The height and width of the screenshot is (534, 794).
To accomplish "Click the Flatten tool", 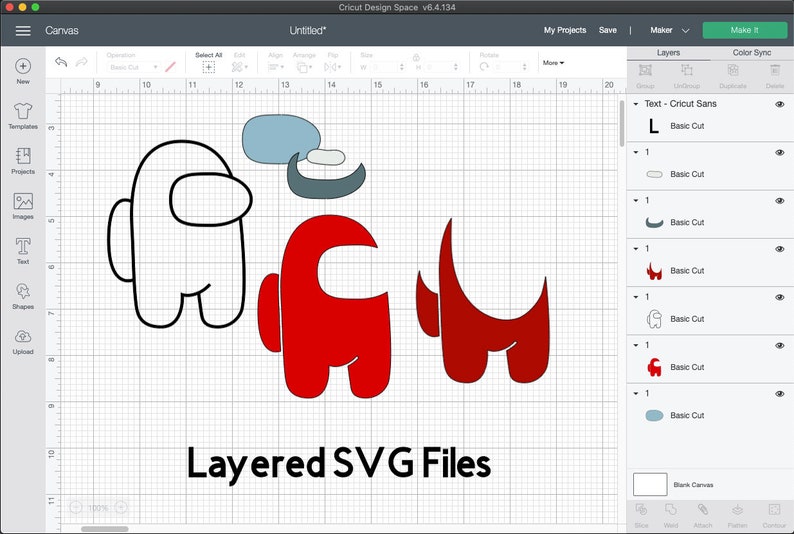I will pos(737,509).
